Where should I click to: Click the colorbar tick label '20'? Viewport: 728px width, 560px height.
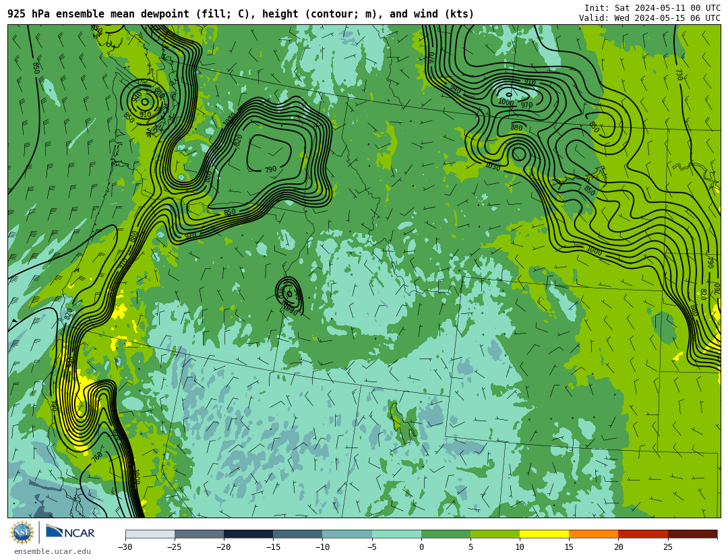618,547
